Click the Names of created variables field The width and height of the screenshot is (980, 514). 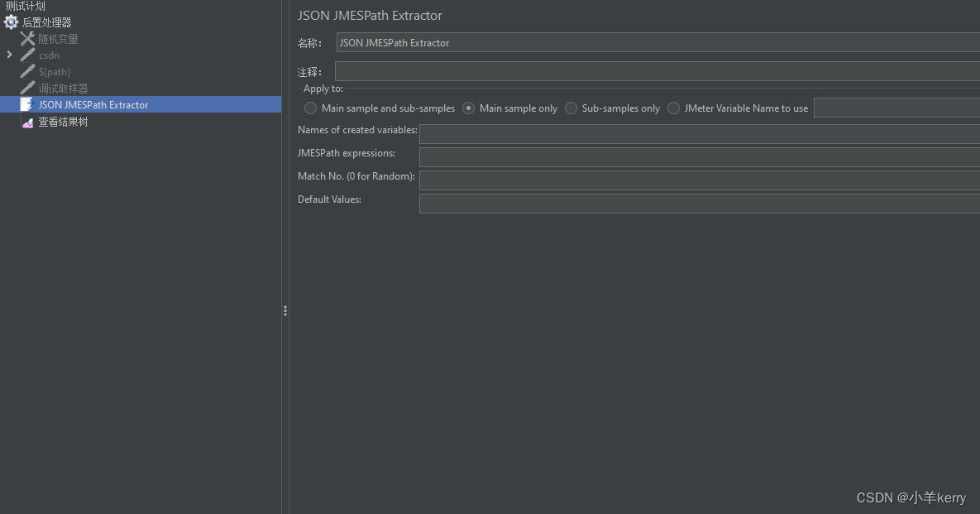click(700, 134)
